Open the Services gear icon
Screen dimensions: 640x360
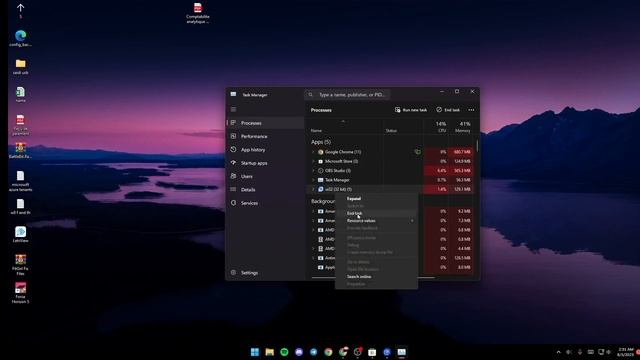point(233,203)
